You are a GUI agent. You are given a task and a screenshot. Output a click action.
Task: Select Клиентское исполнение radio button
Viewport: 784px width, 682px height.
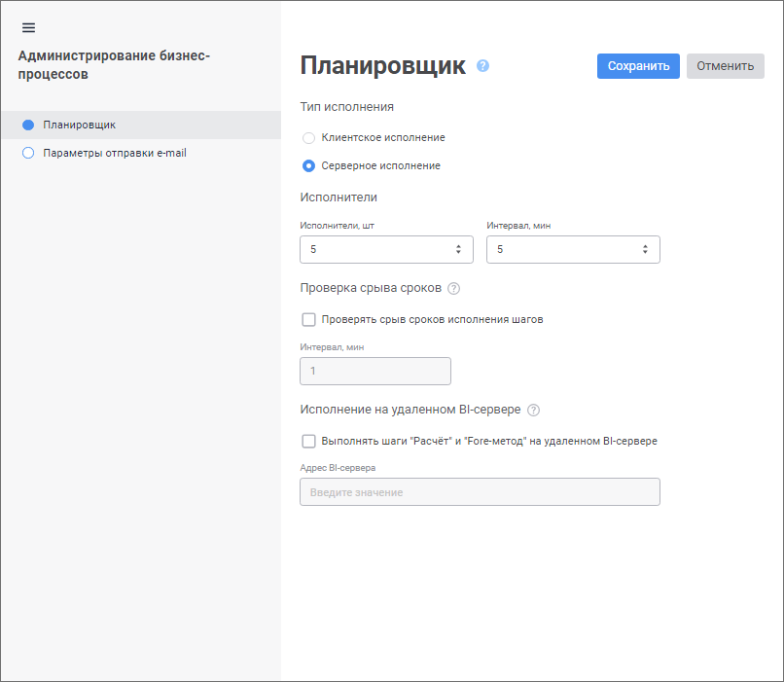pyautogui.click(x=309, y=138)
